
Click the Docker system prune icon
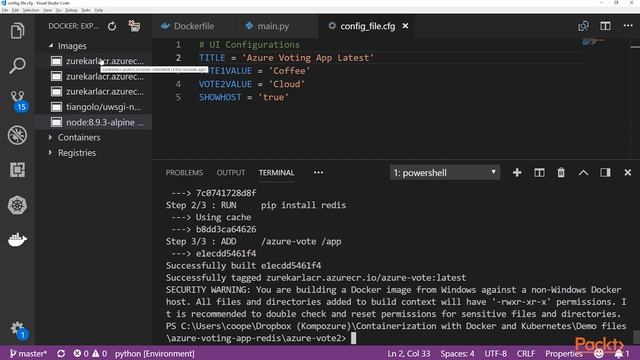point(134,26)
